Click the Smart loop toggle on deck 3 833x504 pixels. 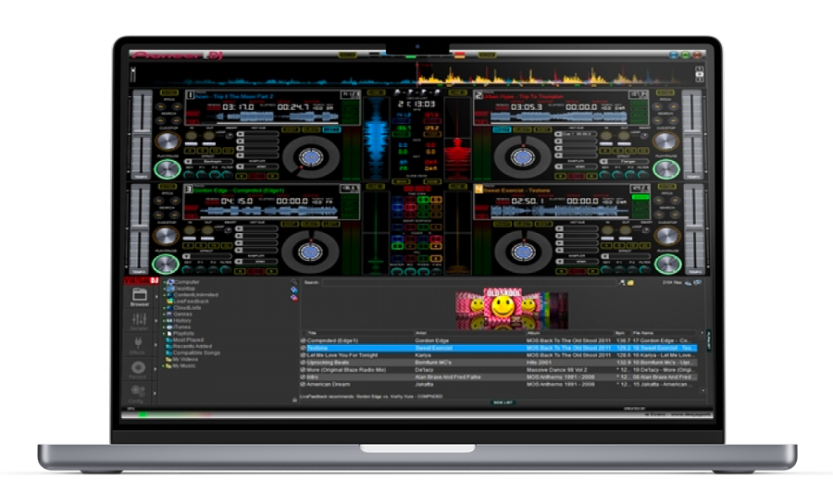click(229, 231)
